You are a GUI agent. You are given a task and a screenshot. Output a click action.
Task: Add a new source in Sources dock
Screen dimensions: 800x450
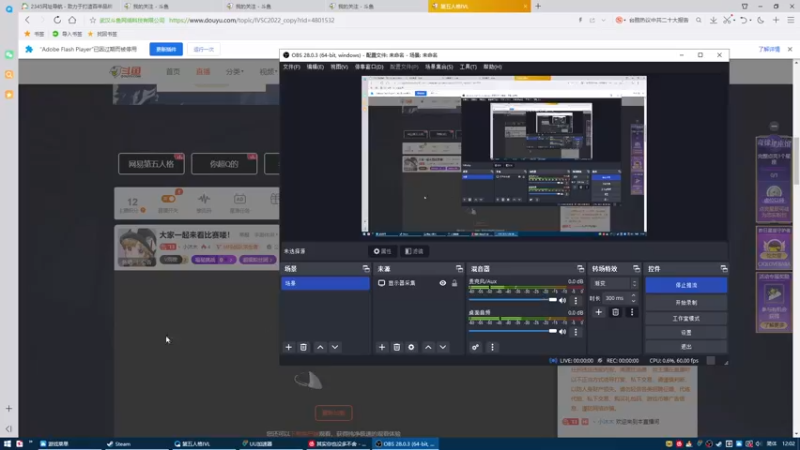point(382,347)
